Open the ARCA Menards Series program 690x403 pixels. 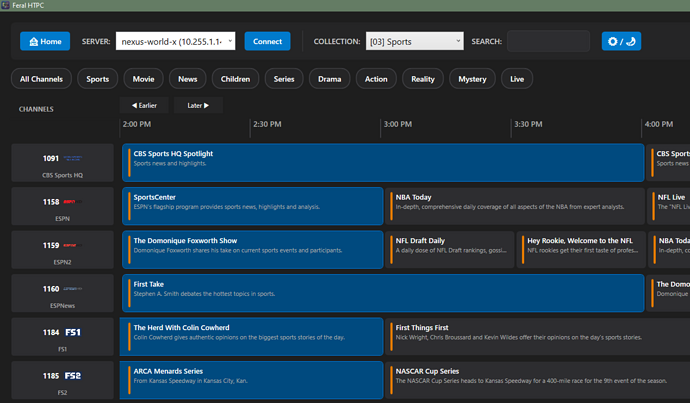(251, 380)
